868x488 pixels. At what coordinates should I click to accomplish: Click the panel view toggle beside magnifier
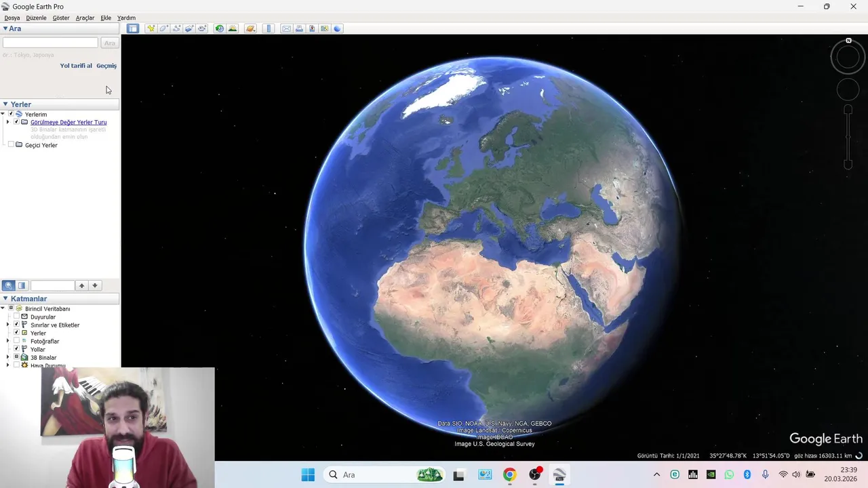22,285
